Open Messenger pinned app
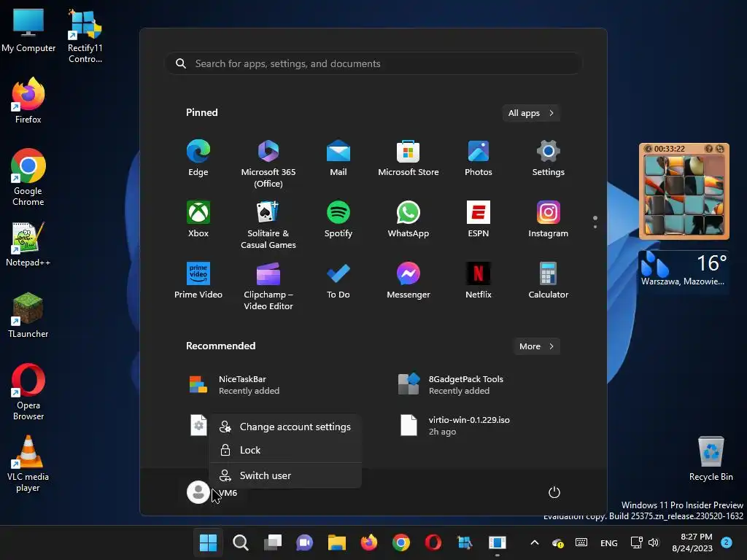Viewport: 747px width, 560px height. 409,281
